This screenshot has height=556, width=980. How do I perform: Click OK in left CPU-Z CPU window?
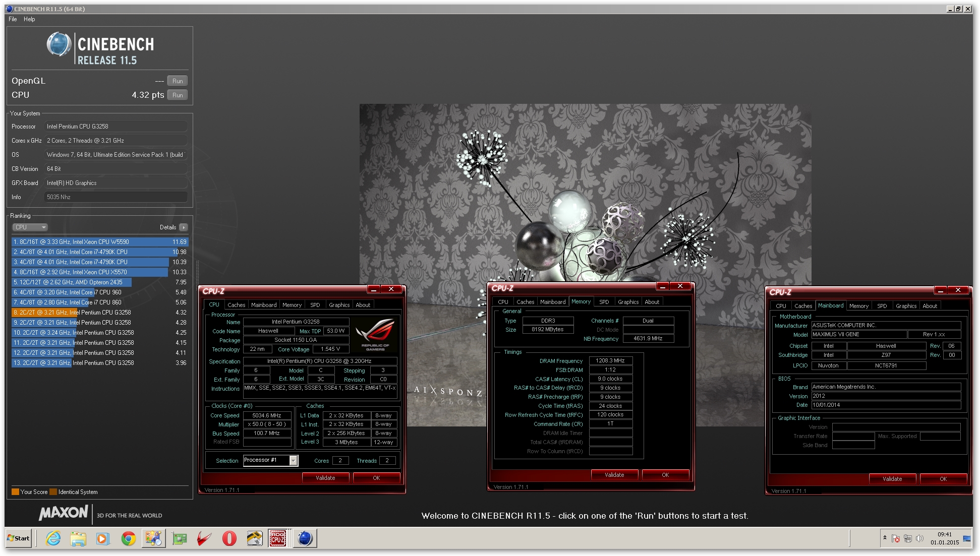coord(376,478)
